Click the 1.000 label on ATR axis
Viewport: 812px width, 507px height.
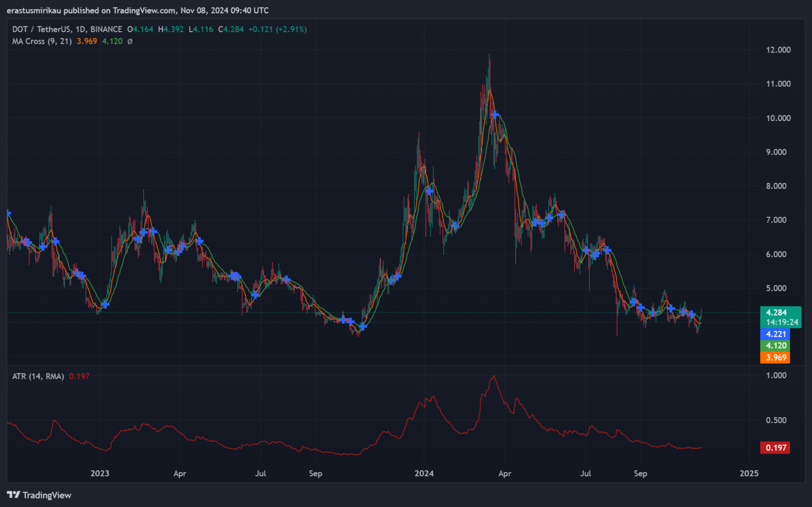tap(776, 375)
